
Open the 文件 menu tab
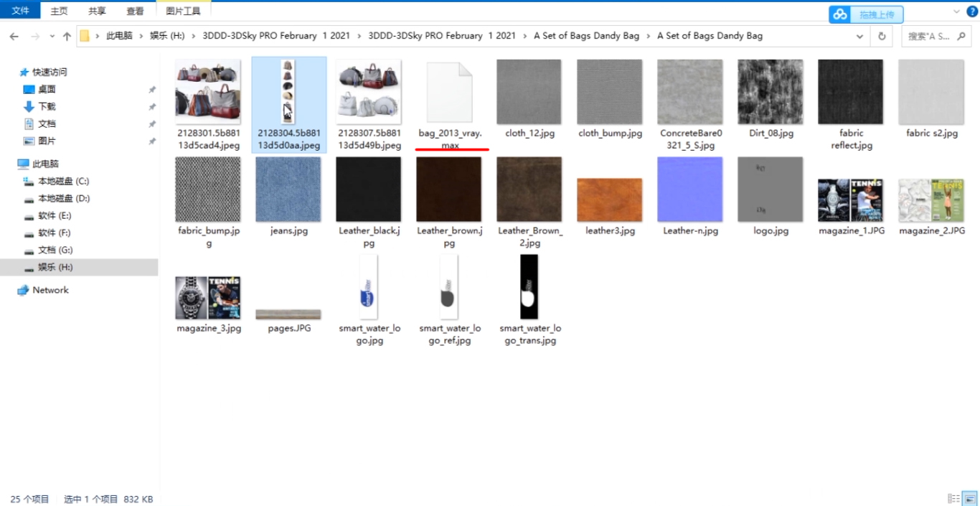pyautogui.click(x=21, y=11)
